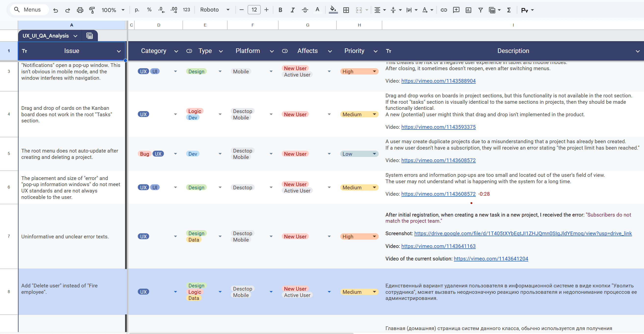Click the undo icon

(x=55, y=10)
